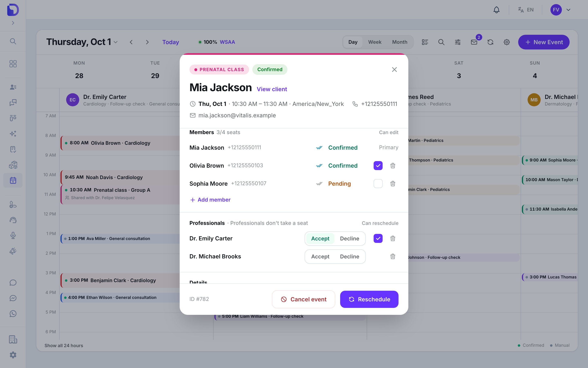This screenshot has height=368, width=588.
Task: Open 1:00 PM Ava Miller consultation event
Action: coord(120,239)
